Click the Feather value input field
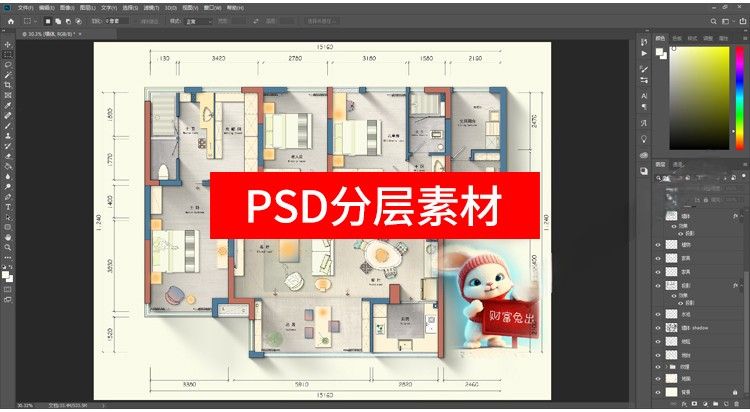The width and height of the screenshot is (750, 412). pyautogui.click(x=117, y=21)
